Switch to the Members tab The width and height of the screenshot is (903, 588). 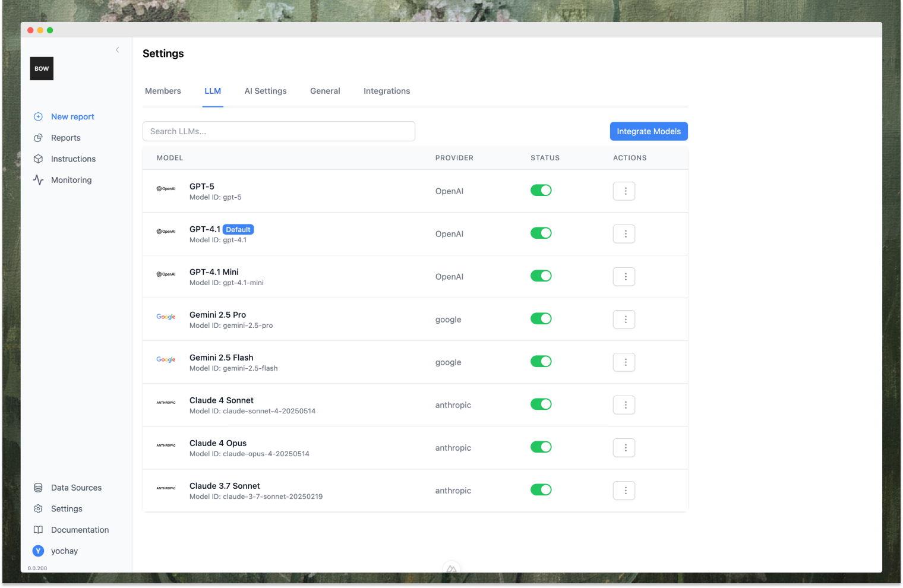163,91
